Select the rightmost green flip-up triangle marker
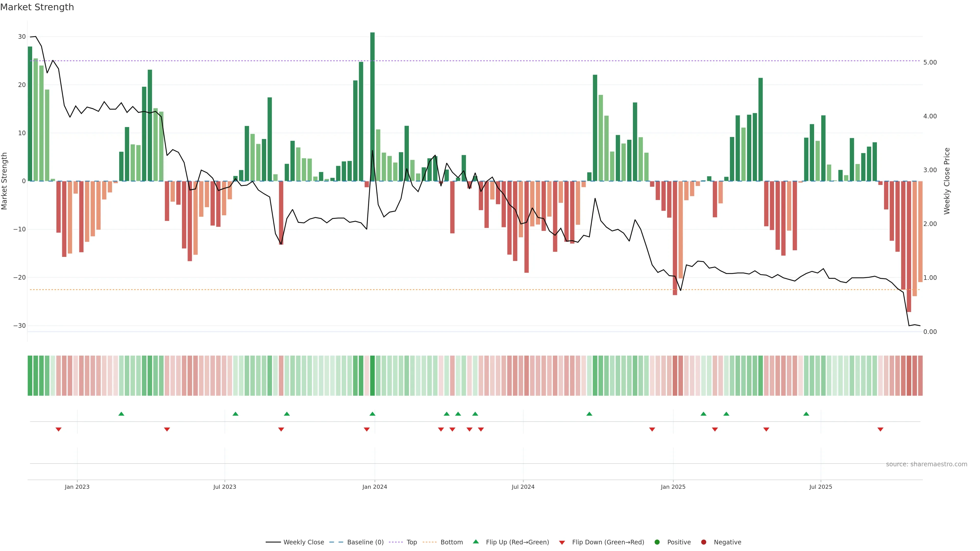 (806, 414)
